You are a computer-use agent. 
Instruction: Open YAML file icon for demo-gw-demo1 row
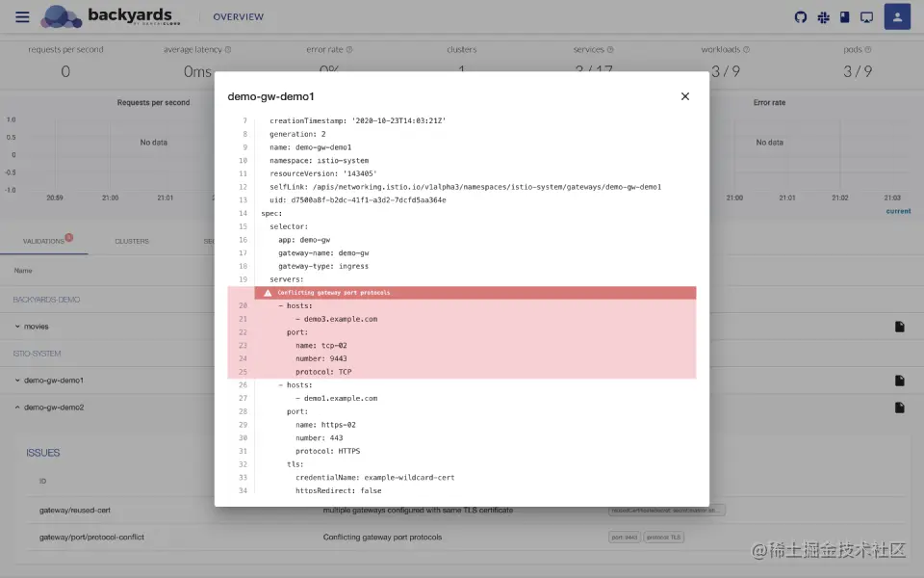[x=899, y=381]
